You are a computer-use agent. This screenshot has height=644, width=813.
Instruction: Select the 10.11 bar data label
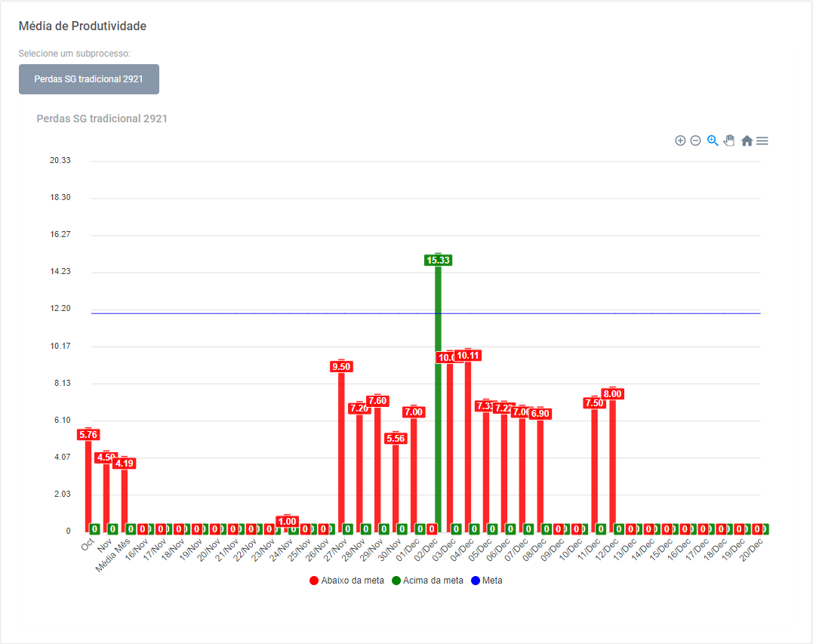point(468,356)
